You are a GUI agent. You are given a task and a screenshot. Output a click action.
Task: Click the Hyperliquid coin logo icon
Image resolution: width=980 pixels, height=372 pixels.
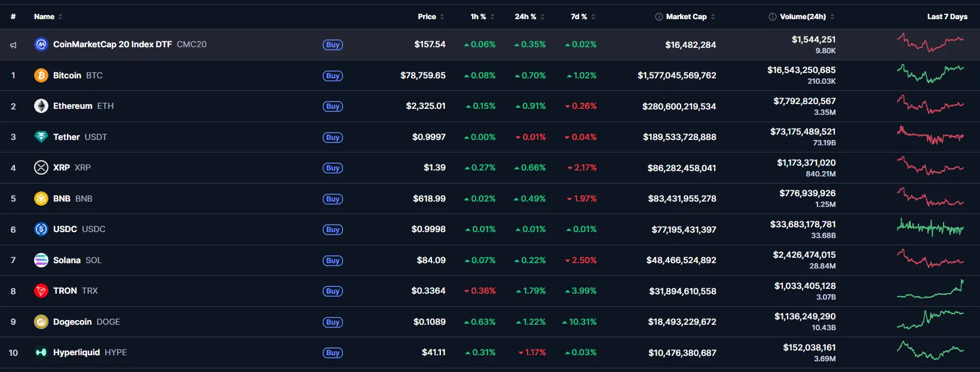tap(41, 352)
